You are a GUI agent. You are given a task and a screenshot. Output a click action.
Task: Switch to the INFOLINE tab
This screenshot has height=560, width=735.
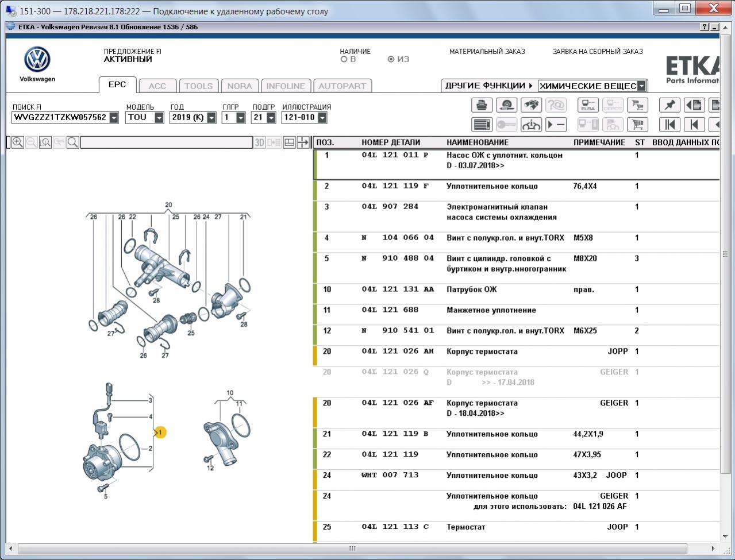coord(286,86)
